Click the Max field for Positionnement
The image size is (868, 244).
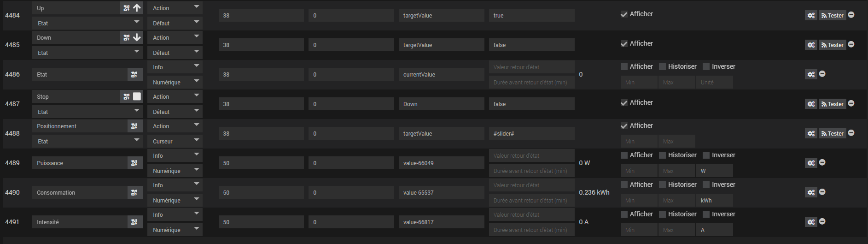[x=676, y=142]
